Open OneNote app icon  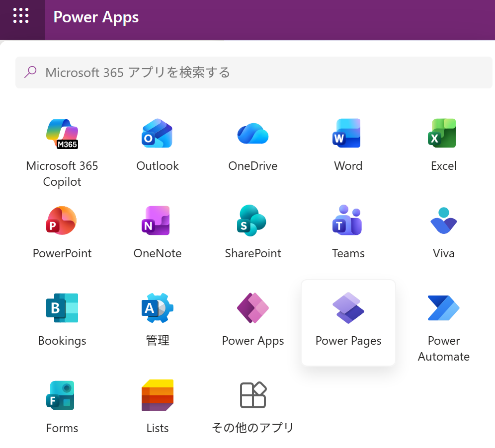point(158,222)
